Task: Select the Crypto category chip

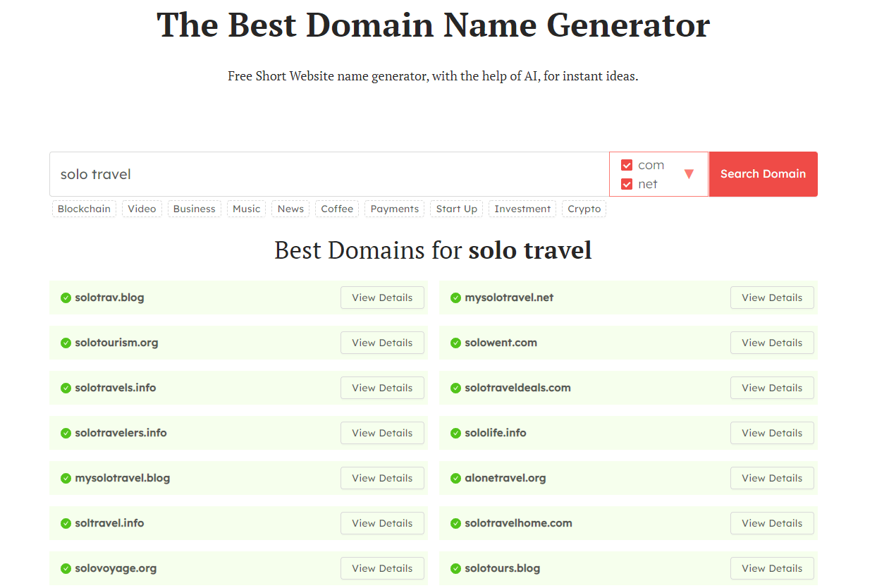Action: 583,209
